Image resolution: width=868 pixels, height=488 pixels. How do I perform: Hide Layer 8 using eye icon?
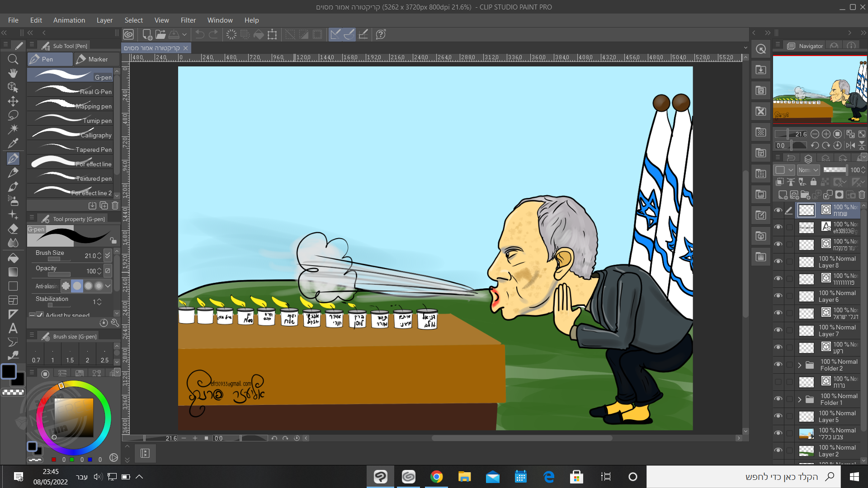pos(778,262)
